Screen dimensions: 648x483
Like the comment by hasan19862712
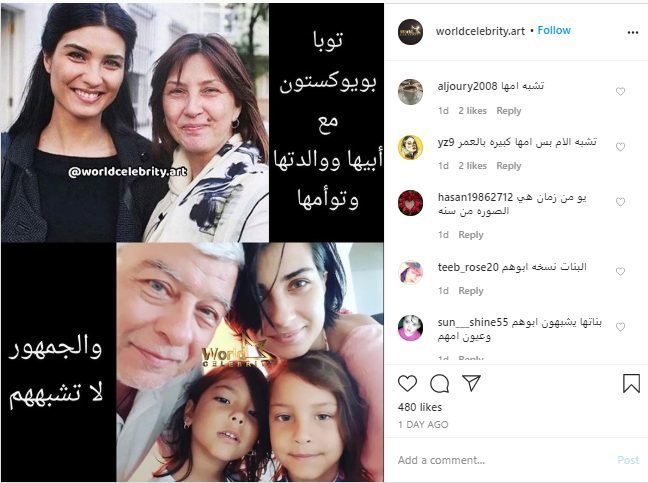[620, 202]
